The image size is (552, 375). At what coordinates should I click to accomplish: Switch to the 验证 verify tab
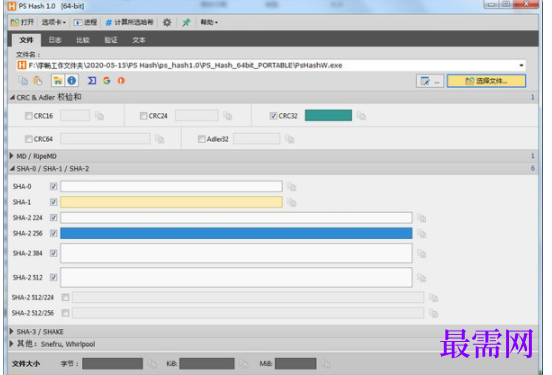point(111,40)
